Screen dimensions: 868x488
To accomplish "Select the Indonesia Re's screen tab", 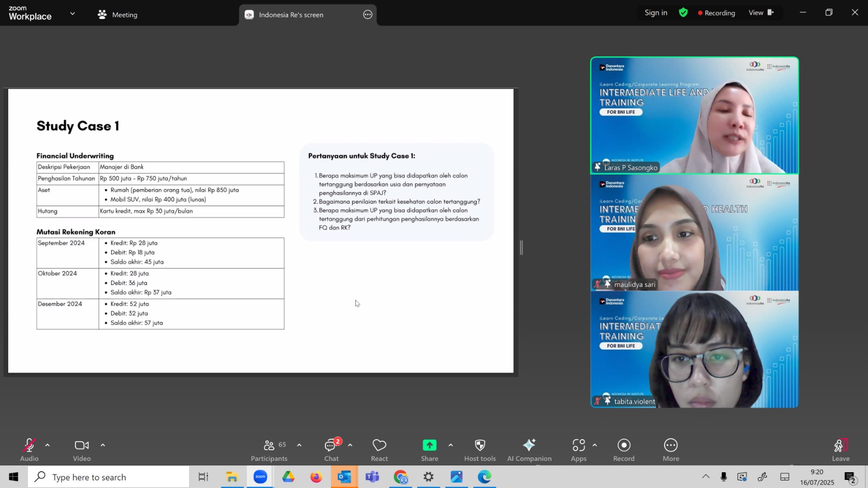I will (291, 15).
